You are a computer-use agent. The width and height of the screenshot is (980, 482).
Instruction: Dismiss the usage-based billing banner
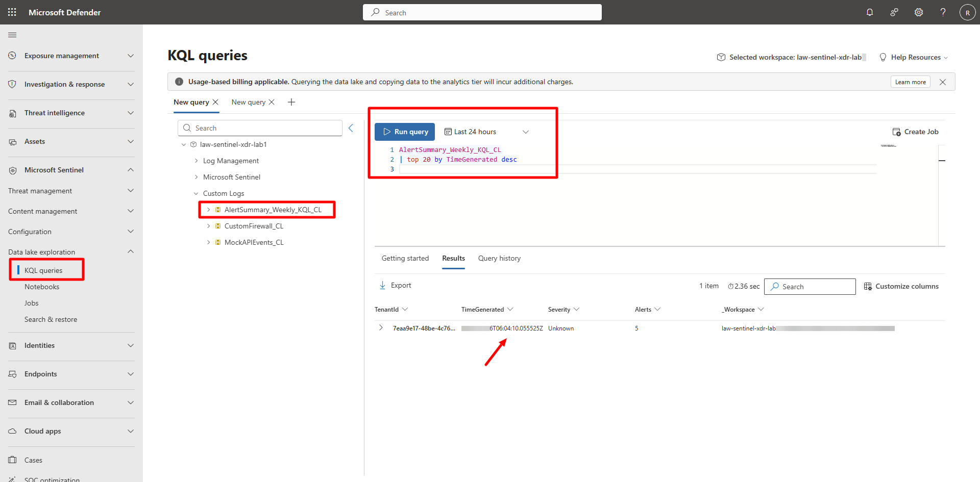[943, 82]
